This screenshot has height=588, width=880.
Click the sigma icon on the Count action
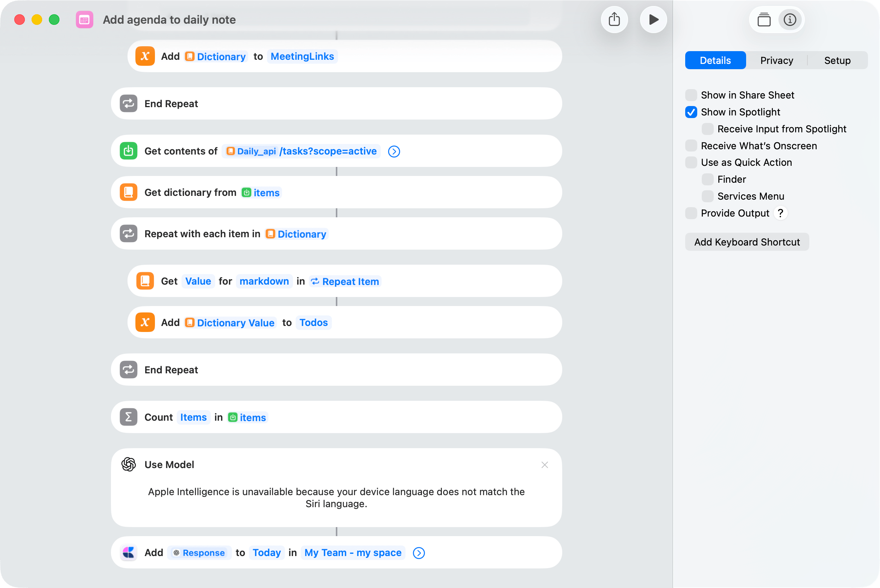tap(128, 417)
